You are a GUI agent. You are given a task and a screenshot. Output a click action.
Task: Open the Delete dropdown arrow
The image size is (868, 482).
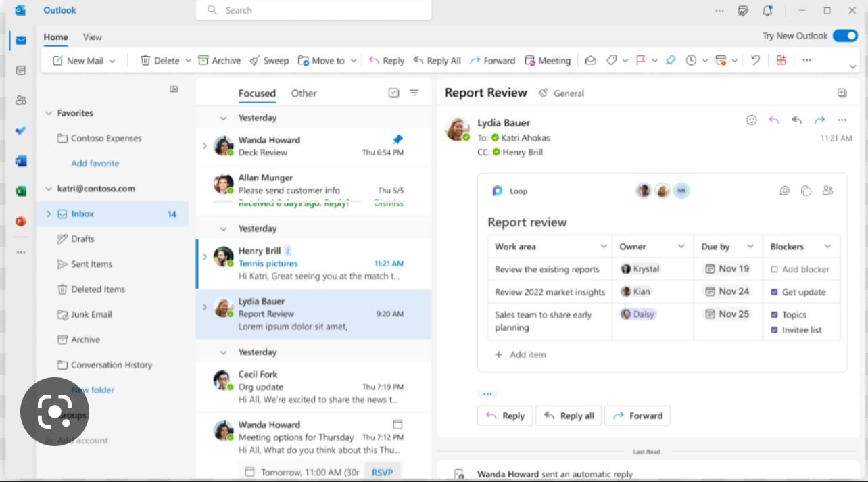(188, 61)
